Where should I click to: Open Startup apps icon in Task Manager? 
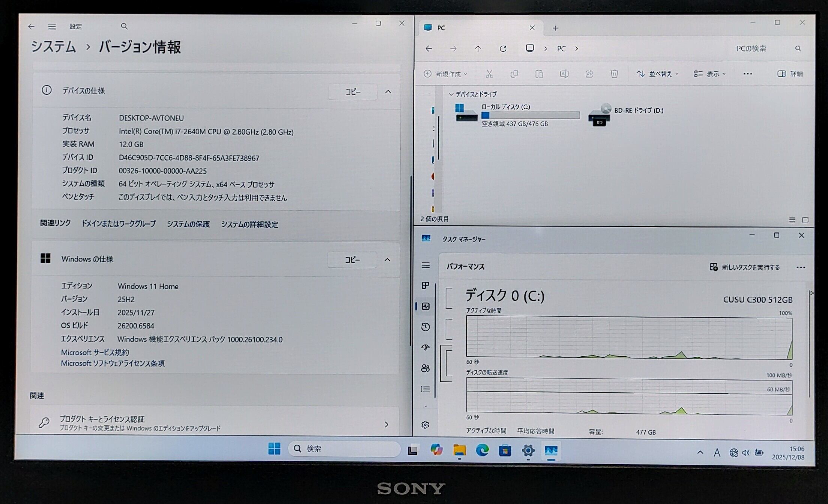tap(425, 348)
